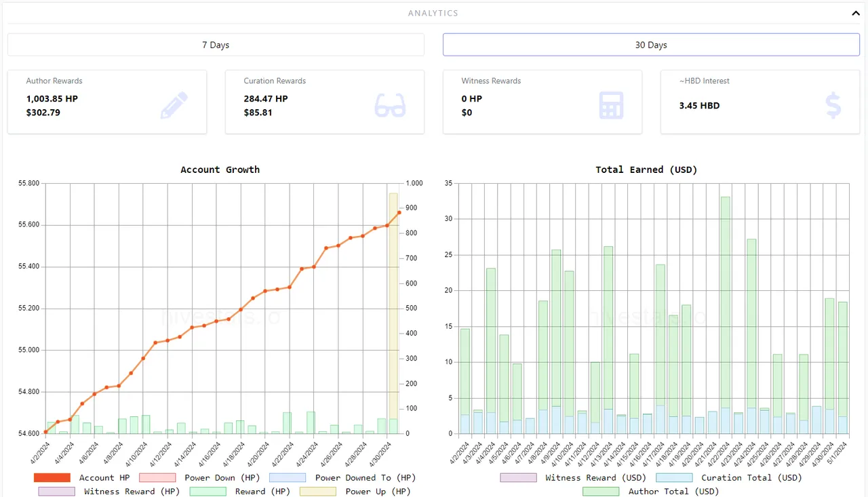The width and height of the screenshot is (868, 497).
Task: Toggle Account HP legend swatch
Action: [52, 477]
